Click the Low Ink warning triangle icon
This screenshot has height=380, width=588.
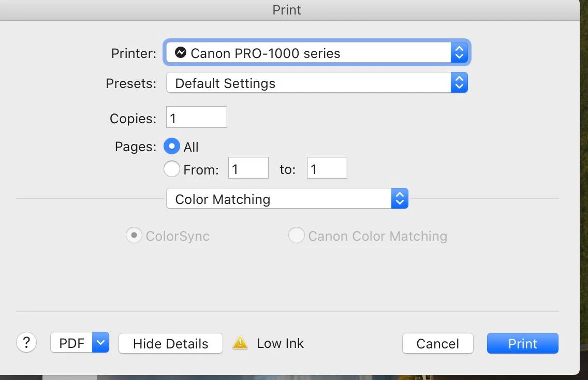pyautogui.click(x=240, y=343)
